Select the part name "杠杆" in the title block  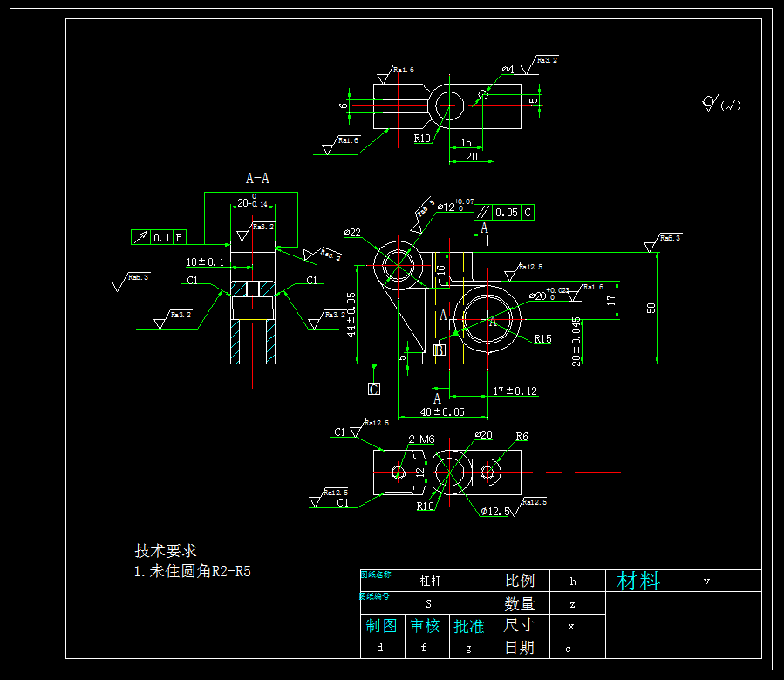[x=431, y=581]
